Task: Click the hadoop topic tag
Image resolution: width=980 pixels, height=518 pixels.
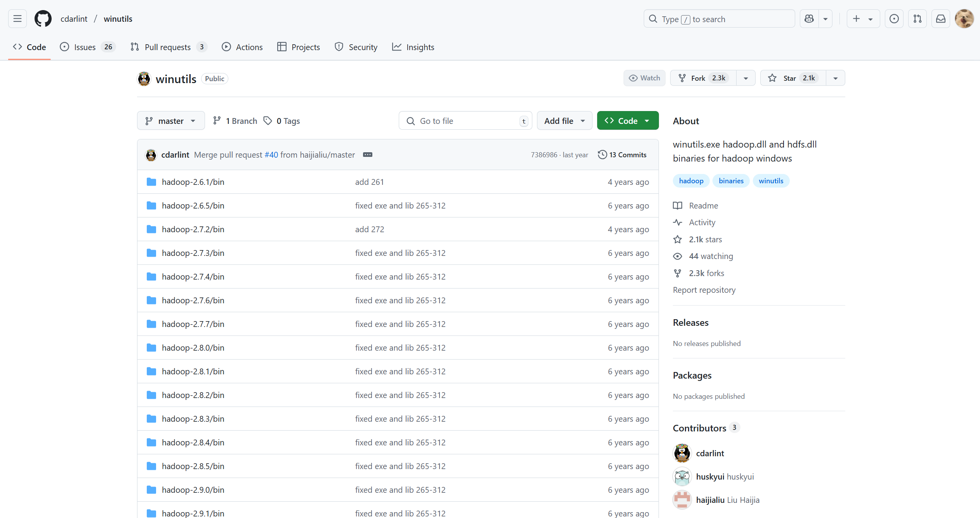Action: tap(691, 181)
